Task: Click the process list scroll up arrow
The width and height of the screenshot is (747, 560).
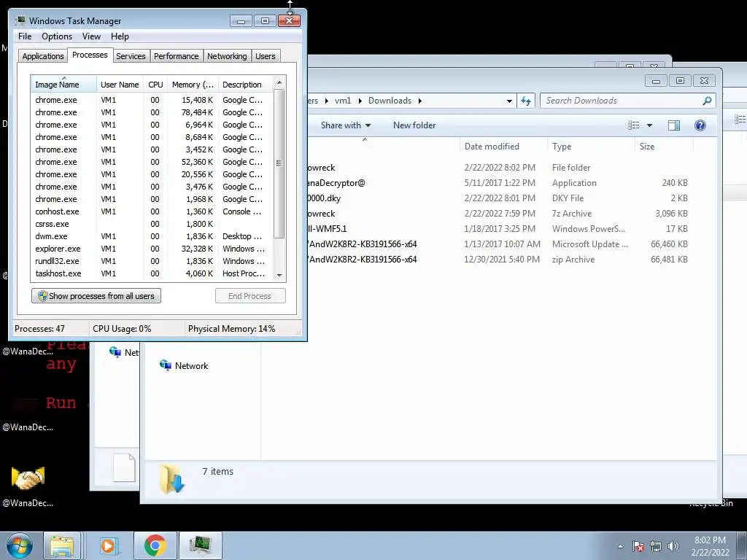Action: [x=279, y=82]
